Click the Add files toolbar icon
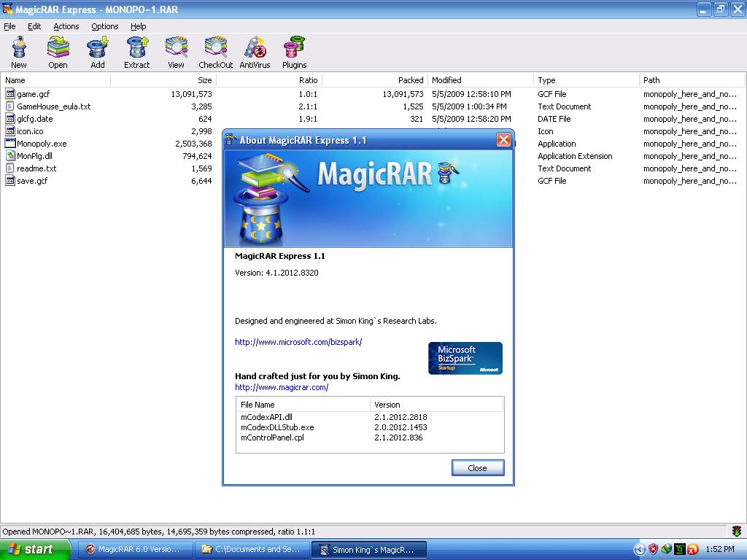747x560 pixels. coord(98,47)
